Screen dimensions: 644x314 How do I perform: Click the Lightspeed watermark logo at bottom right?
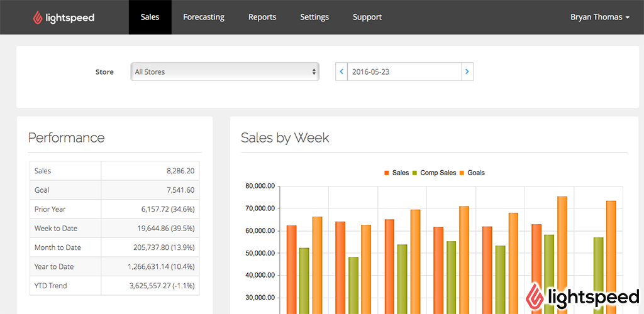(x=582, y=296)
